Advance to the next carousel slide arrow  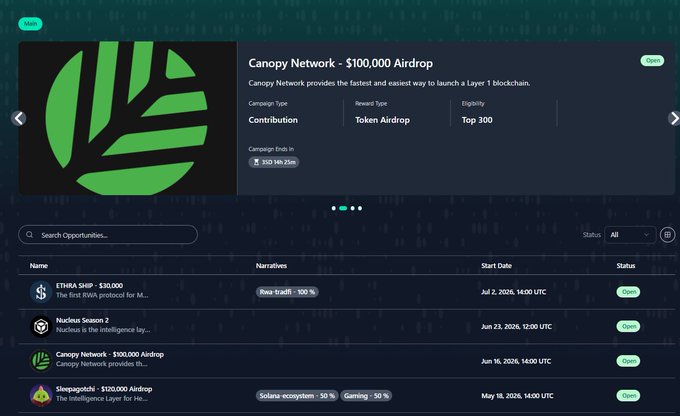pos(674,118)
